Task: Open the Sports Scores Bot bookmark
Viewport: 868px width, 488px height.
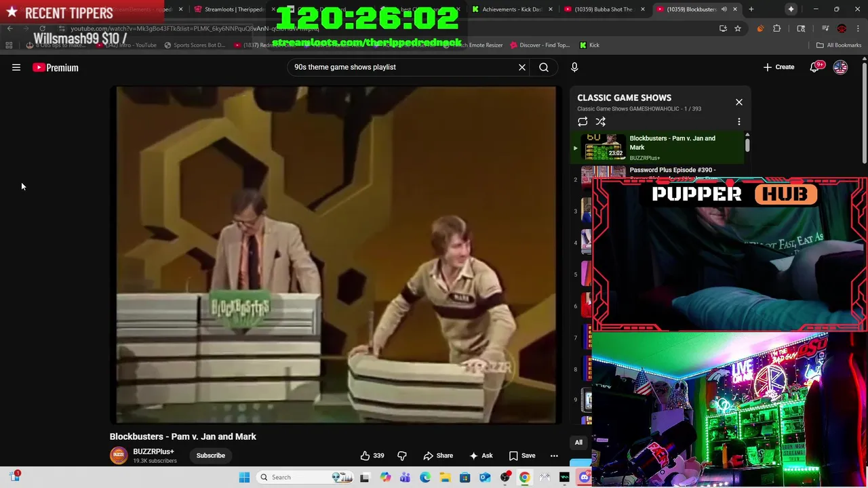Action: click(195, 45)
